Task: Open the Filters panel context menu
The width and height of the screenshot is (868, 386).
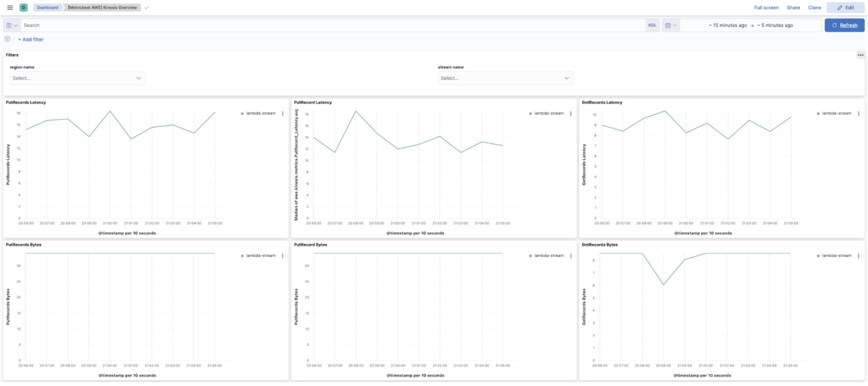Action: (x=860, y=55)
